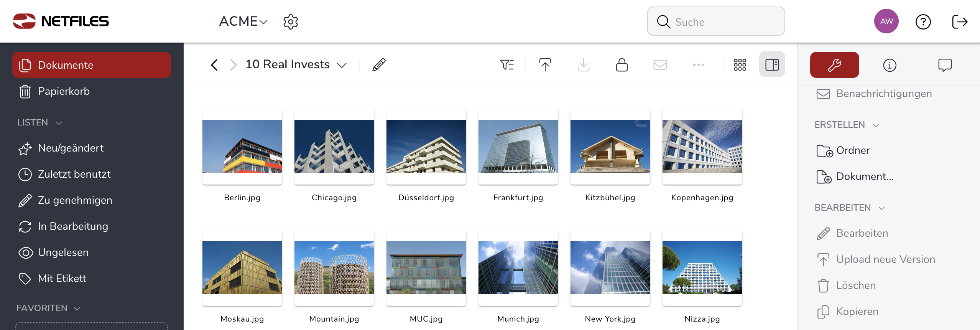Click the pencil icon beside the folder name

[x=379, y=64]
